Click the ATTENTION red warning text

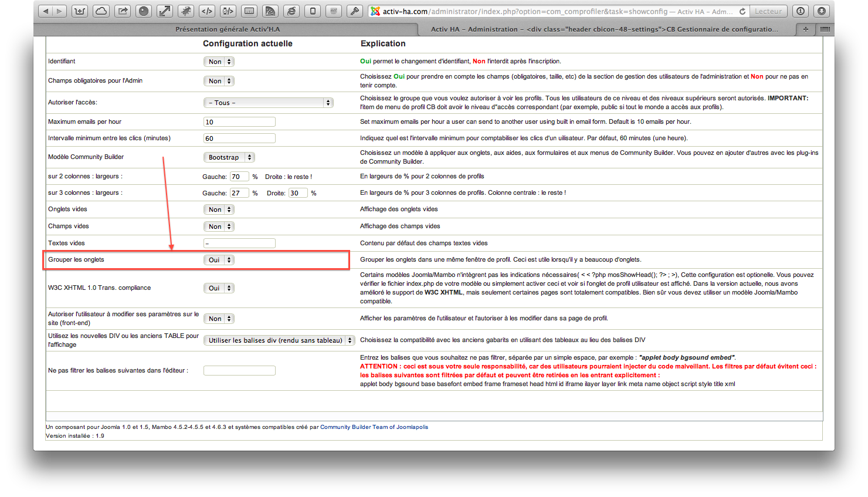click(x=588, y=371)
